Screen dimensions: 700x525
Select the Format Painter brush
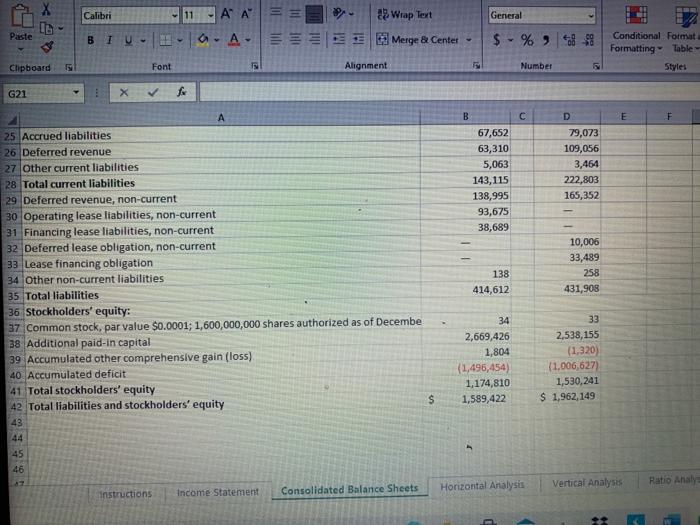pos(47,47)
